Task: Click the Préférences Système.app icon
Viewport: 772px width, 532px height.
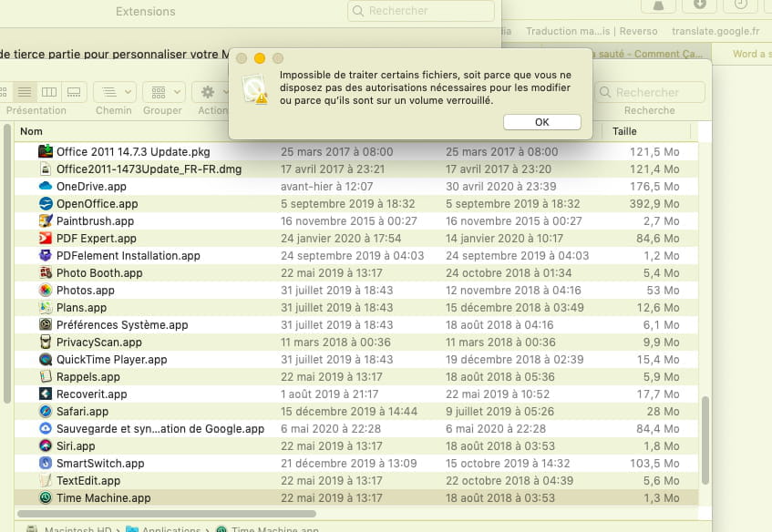Action: 46,324
